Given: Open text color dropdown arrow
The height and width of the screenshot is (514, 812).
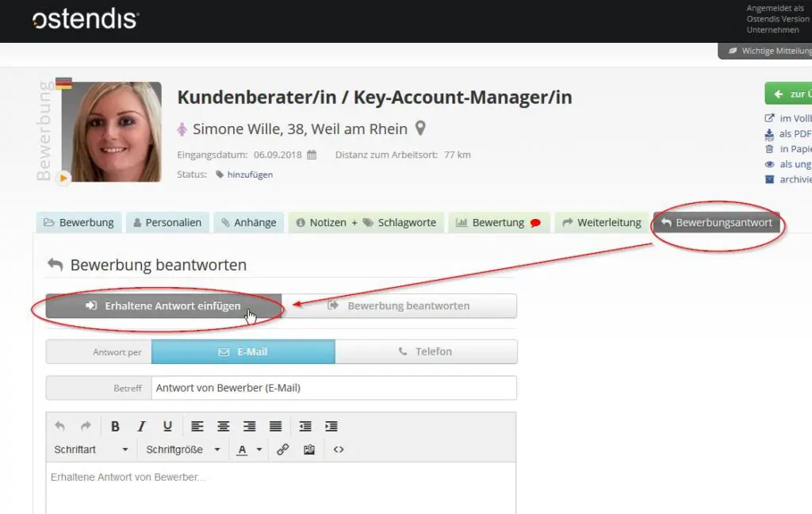Looking at the screenshot, I should point(259,450).
